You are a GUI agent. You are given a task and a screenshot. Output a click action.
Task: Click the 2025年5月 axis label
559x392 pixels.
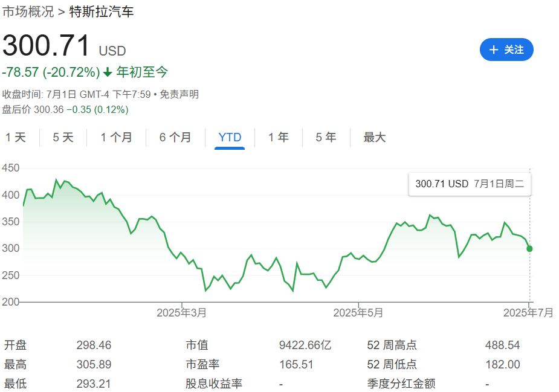(358, 313)
